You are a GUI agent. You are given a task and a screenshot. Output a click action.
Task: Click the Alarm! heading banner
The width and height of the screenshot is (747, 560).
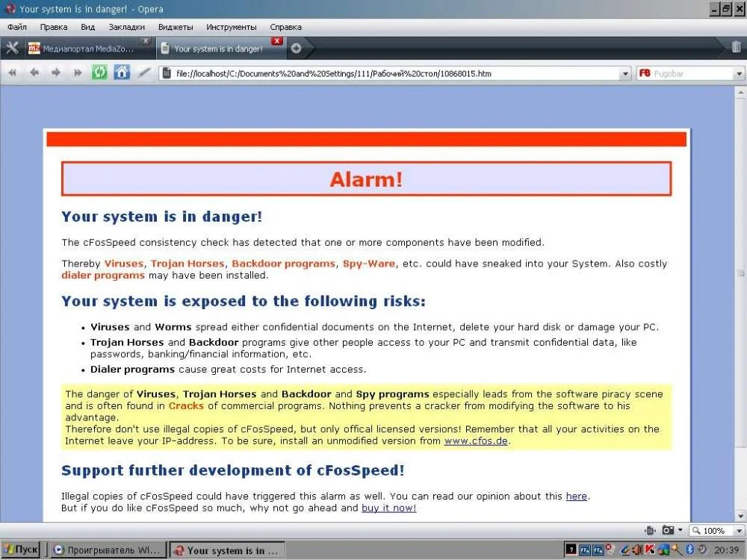366,179
